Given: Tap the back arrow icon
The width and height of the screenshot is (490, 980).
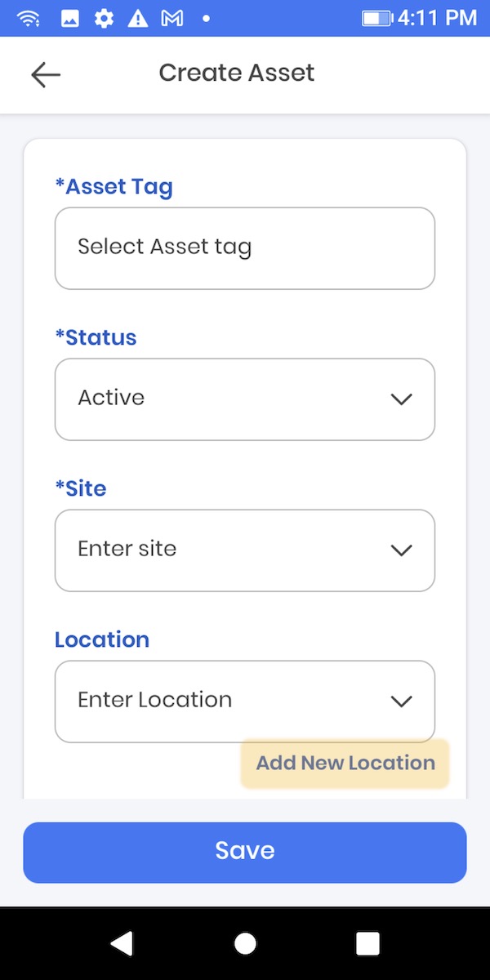Looking at the screenshot, I should [46, 74].
